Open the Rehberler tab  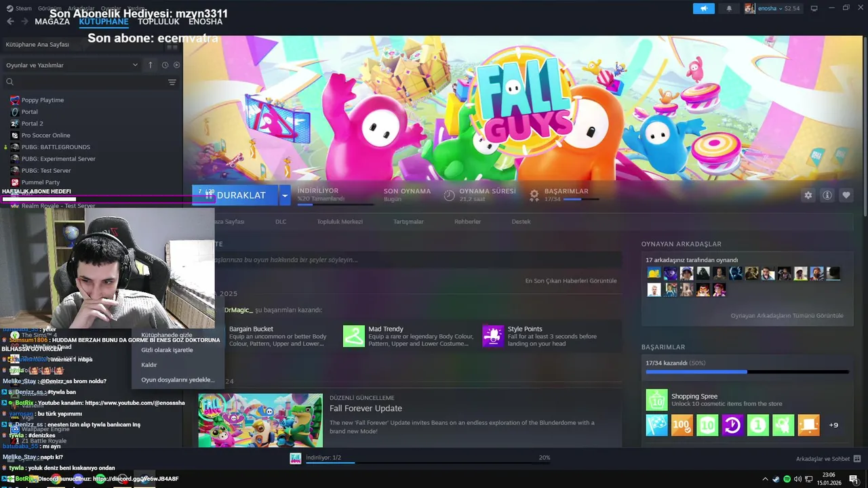pyautogui.click(x=467, y=222)
